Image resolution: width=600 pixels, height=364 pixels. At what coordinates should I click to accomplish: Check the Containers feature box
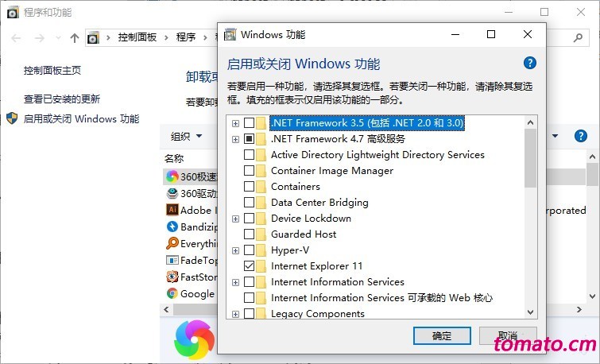coord(249,187)
